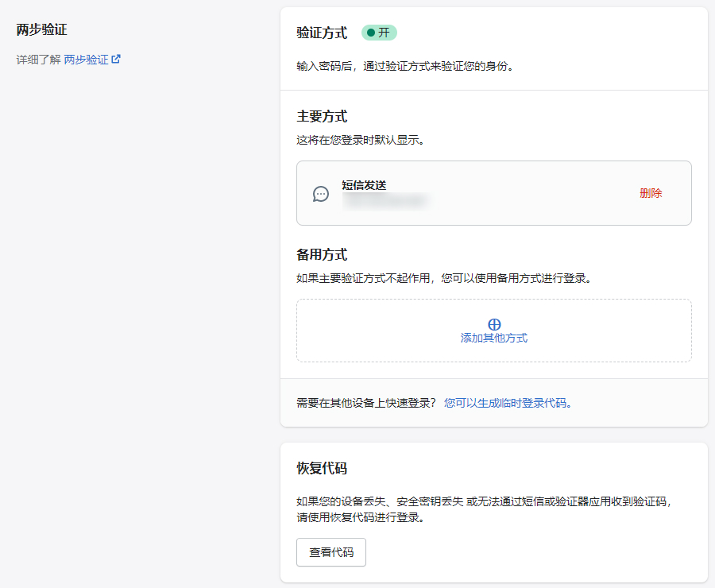715x588 pixels.
Task: Click the blurred phone number
Action: (385, 201)
